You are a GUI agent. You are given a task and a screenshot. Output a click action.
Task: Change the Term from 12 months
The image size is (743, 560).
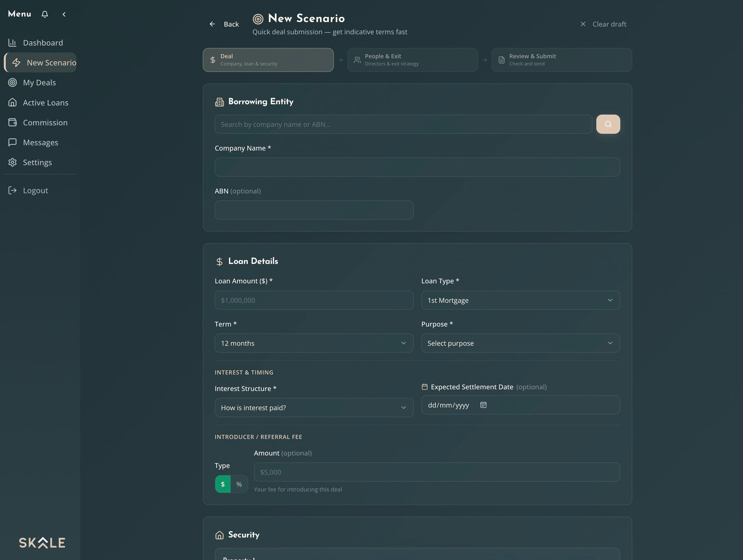tap(314, 343)
